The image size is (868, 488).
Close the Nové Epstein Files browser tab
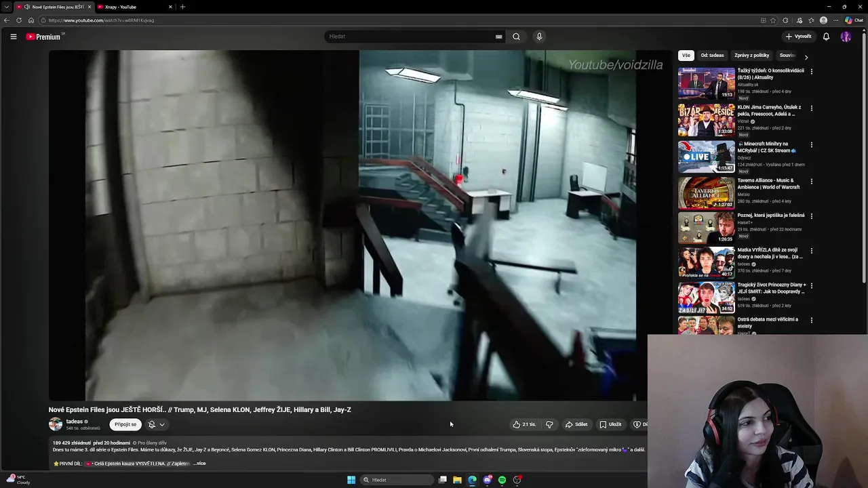click(89, 7)
